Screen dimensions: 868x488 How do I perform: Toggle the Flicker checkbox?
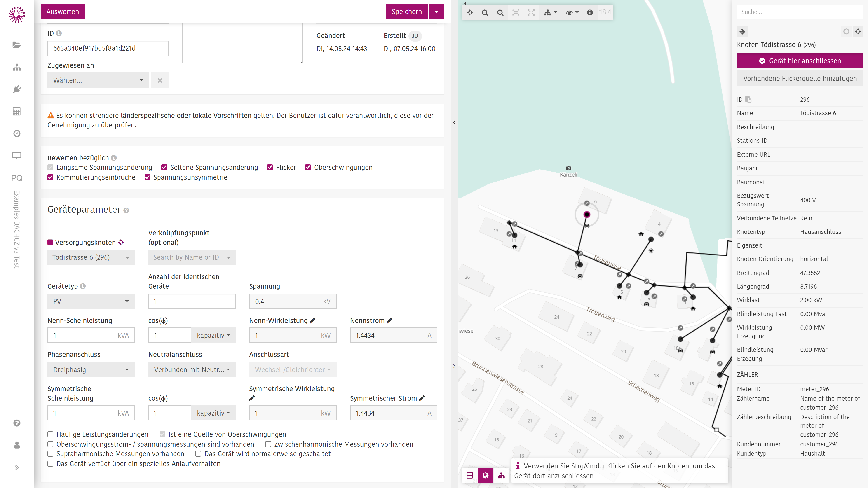pos(270,167)
